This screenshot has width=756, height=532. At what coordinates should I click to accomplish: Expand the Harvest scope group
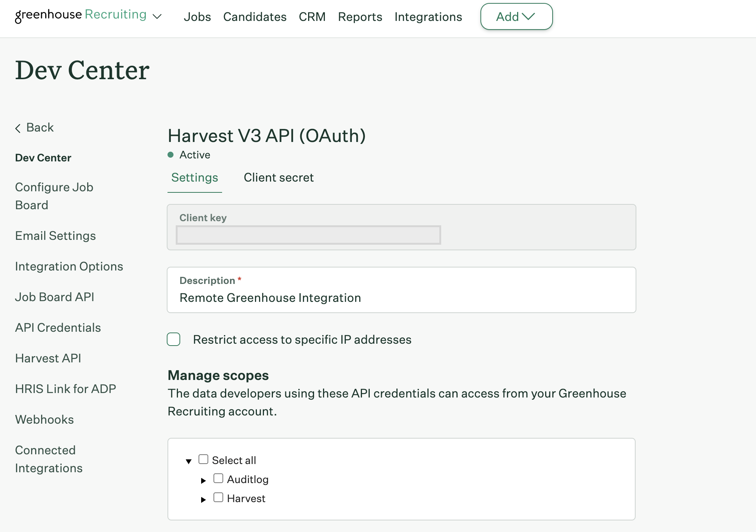tap(203, 500)
